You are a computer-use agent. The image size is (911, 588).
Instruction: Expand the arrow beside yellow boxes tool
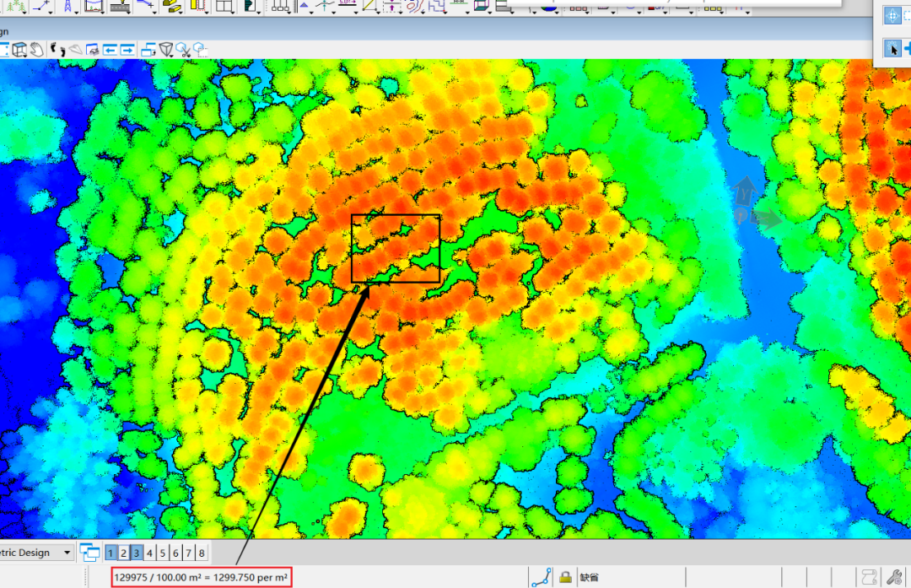(181, 12)
